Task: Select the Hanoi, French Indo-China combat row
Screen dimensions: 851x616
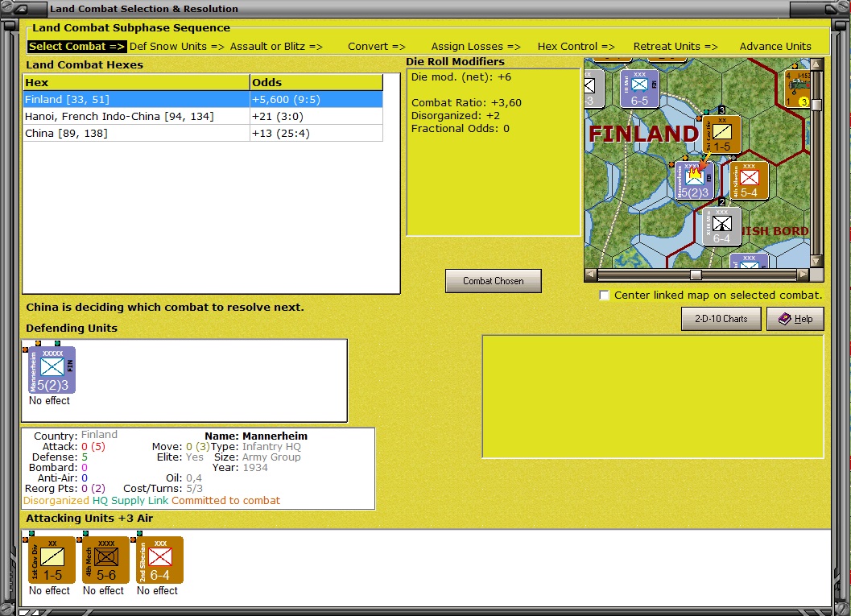Action: point(204,116)
